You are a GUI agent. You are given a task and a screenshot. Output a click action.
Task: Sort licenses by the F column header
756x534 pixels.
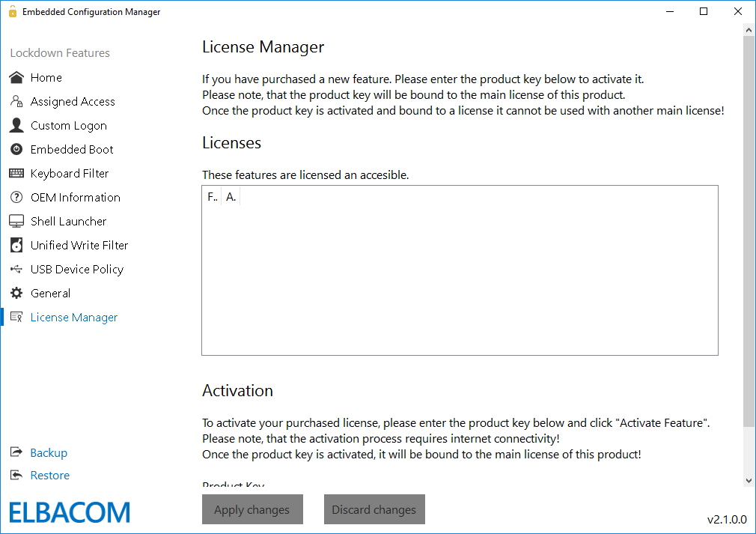click(x=212, y=196)
